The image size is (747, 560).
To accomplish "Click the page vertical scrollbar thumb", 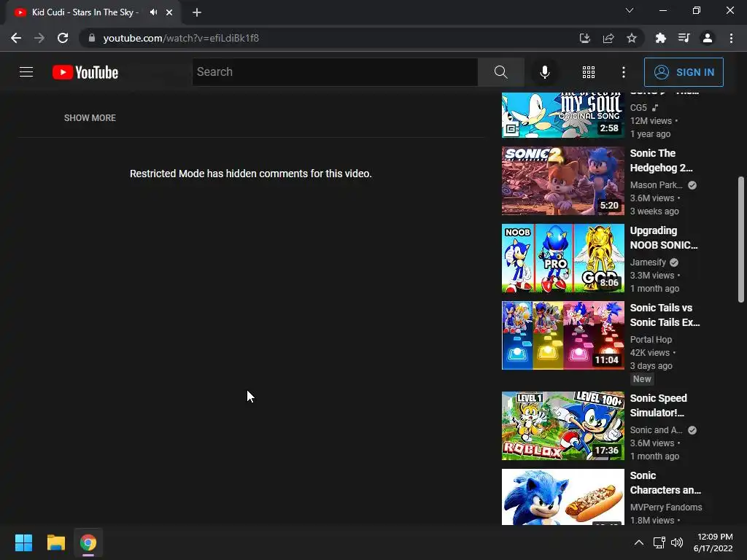I will [x=741, y=239].
